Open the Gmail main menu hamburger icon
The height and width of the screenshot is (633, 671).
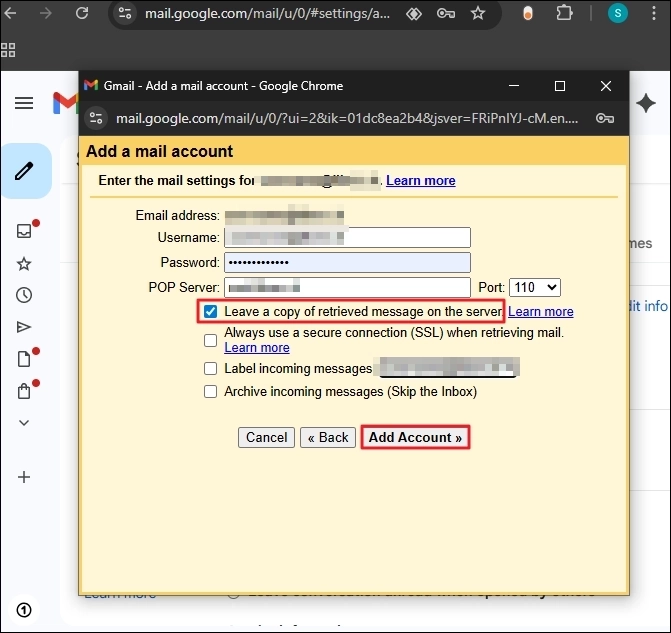24,103
